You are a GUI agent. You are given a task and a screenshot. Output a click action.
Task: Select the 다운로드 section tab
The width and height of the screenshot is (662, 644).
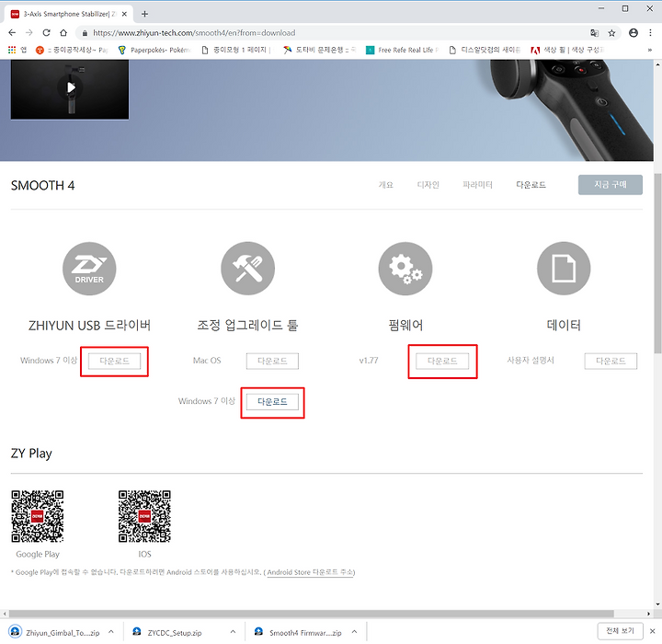coord(531,185)
